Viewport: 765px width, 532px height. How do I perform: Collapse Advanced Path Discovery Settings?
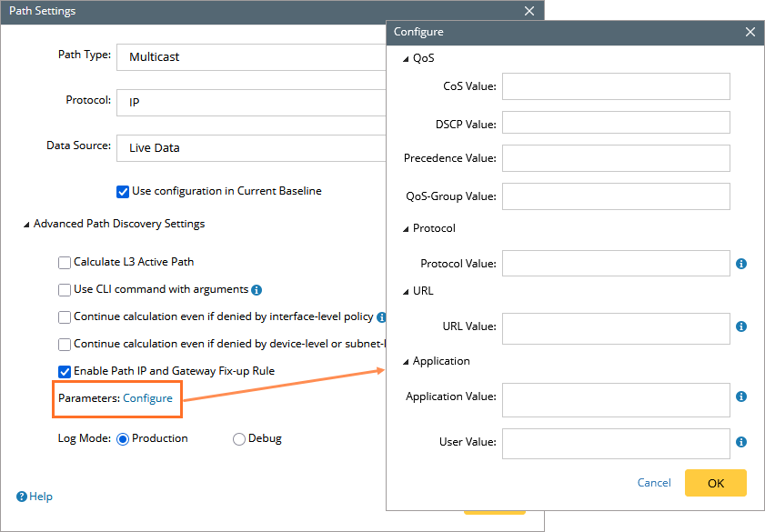26,225
